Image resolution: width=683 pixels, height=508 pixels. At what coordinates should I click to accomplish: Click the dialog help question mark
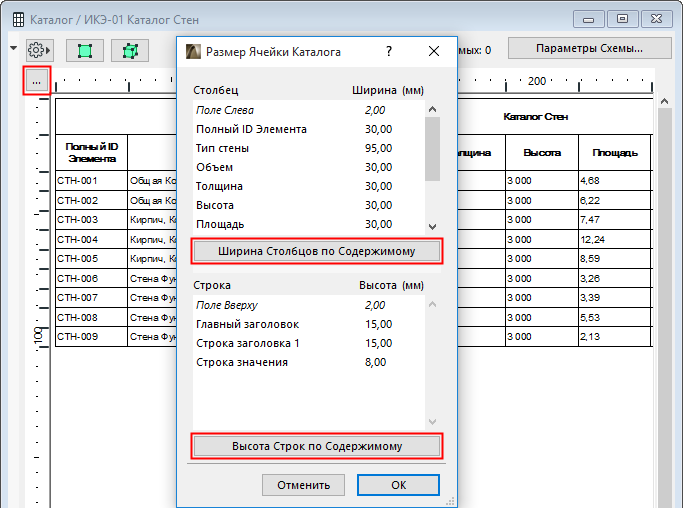389,51
